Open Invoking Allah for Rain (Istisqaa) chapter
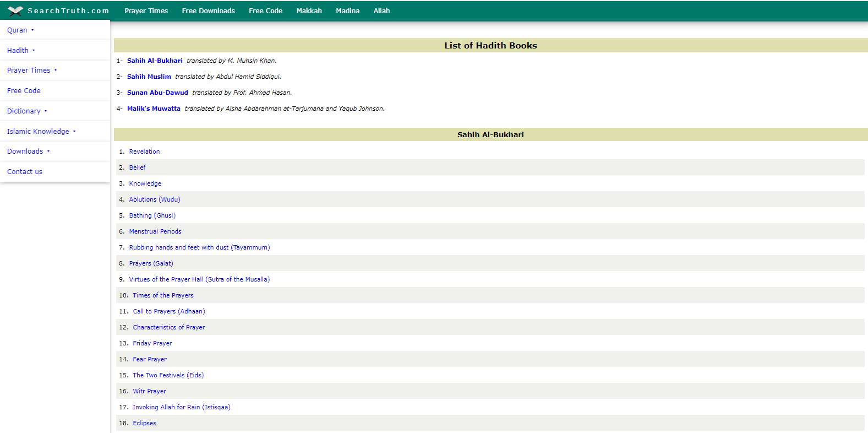 [x=182, y=408]
